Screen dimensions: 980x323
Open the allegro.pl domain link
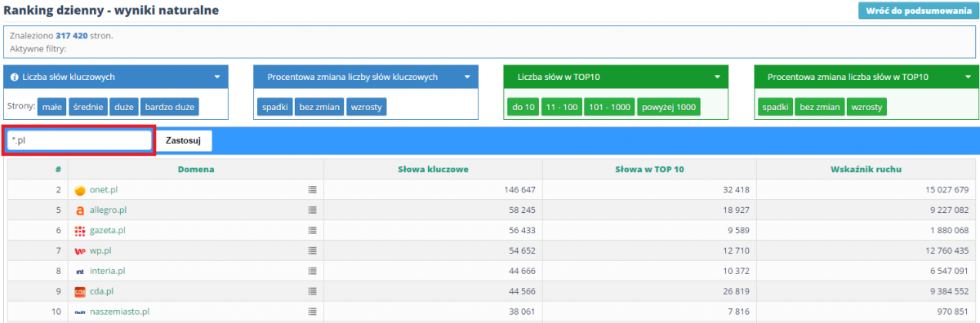tap(108, 210)
